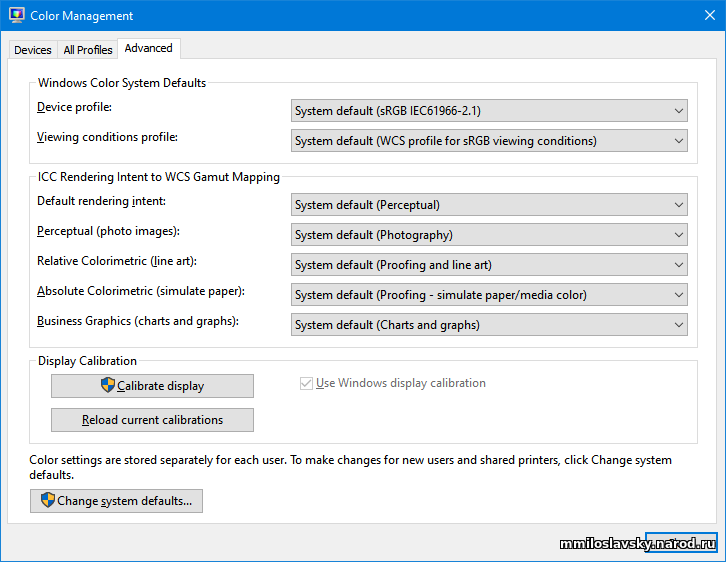Expand the Viewing conditions profile dropdown
This screenshot has width=726, height=562.
489,141
